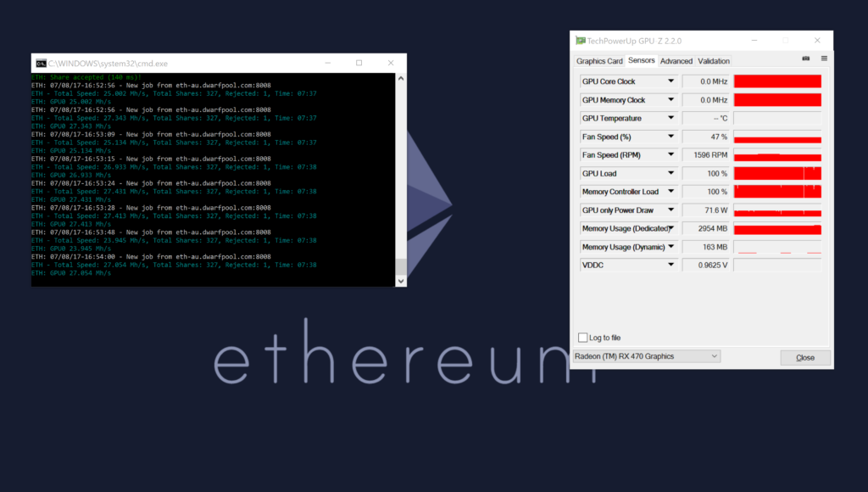Open the Memory Usage (Dynamic) dropdown
The height and width of the screenshot is (492, 868).
pyautogui.click(x=670, y=247)
